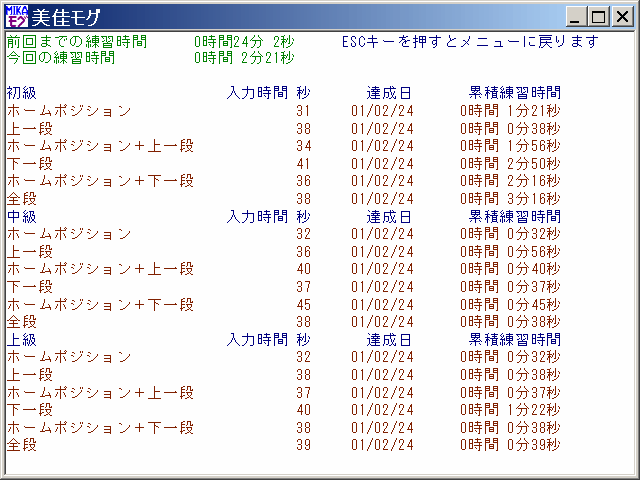
Task: Select ホームポジション＋下一段 under 初級
Action: point(100,181)
